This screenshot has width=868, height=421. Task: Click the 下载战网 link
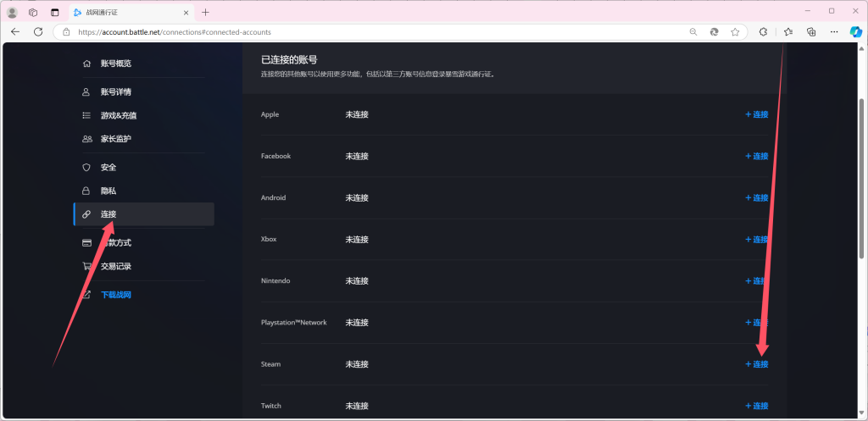point(115,295)
